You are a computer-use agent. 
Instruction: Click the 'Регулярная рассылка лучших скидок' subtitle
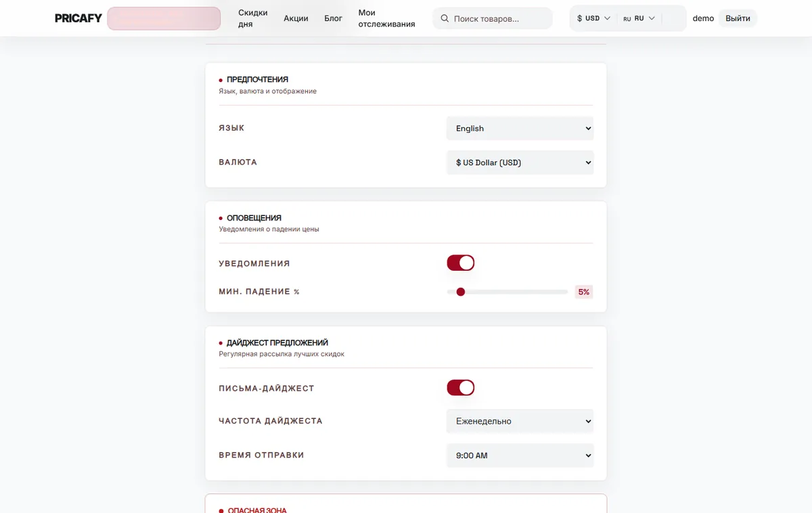pos(281,354)
